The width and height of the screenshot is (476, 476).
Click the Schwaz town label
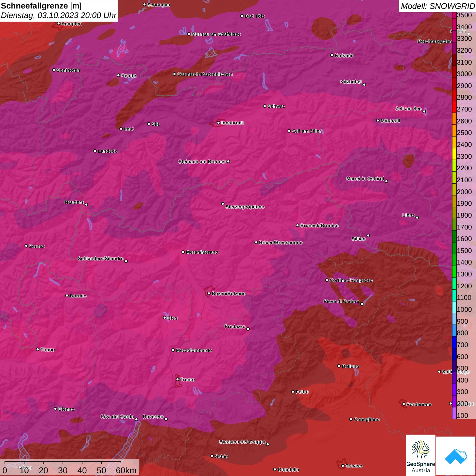coord(276,106)
